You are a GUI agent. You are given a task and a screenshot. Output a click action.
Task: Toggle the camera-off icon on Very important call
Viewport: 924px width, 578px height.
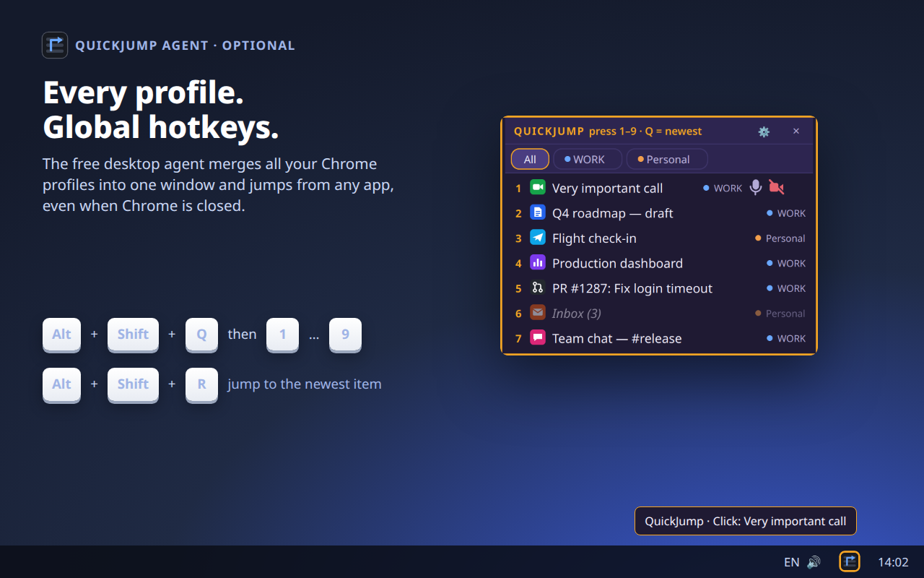(x=776, y=187)
